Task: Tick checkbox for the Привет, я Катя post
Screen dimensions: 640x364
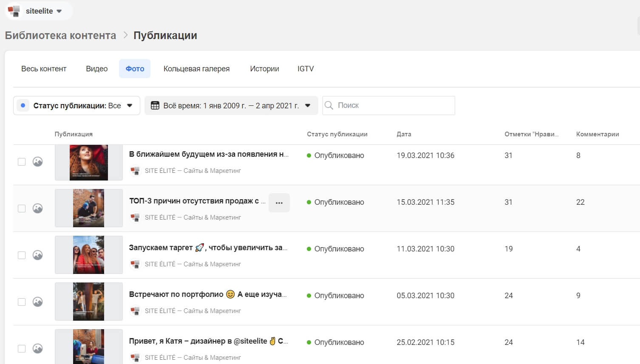Action: (x=22, y=349)
